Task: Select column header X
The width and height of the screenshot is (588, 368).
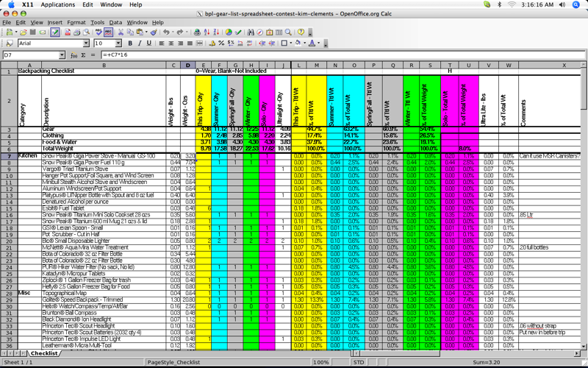Action: [x=564, y=66]
